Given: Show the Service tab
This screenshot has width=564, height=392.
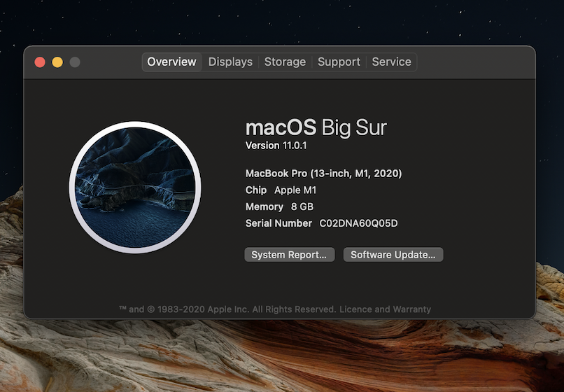Looking at the screenshot, I should [391, 62].
